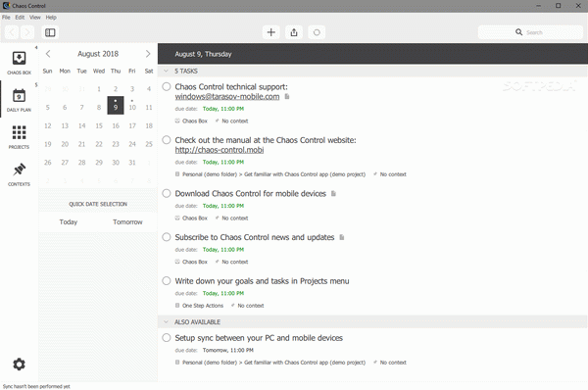Open the Chaos Box section
Image resolution: width=588 pixels, height=390 pixels.
pos(19,63)
